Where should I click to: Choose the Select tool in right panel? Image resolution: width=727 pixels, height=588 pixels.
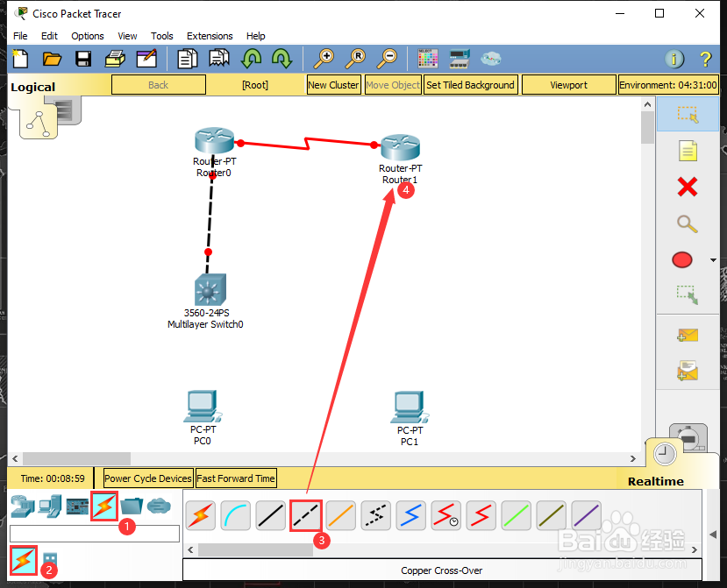(688, 115)
